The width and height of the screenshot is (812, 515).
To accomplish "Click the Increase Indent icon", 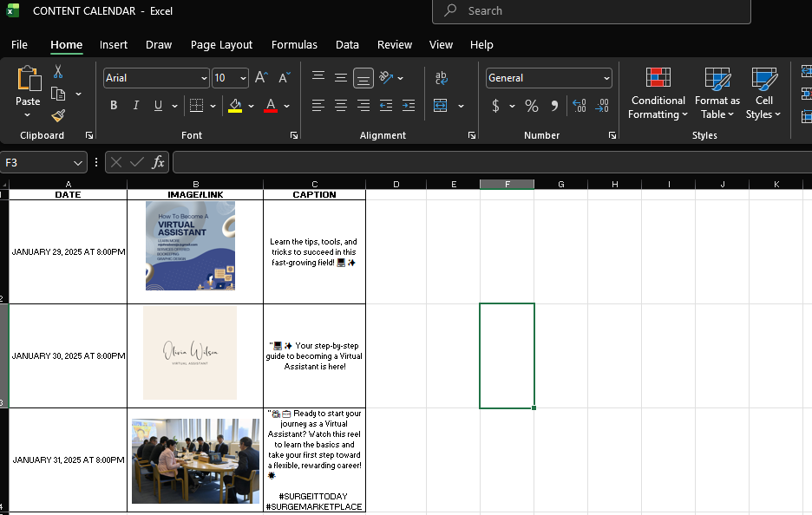I will (409, 106).
